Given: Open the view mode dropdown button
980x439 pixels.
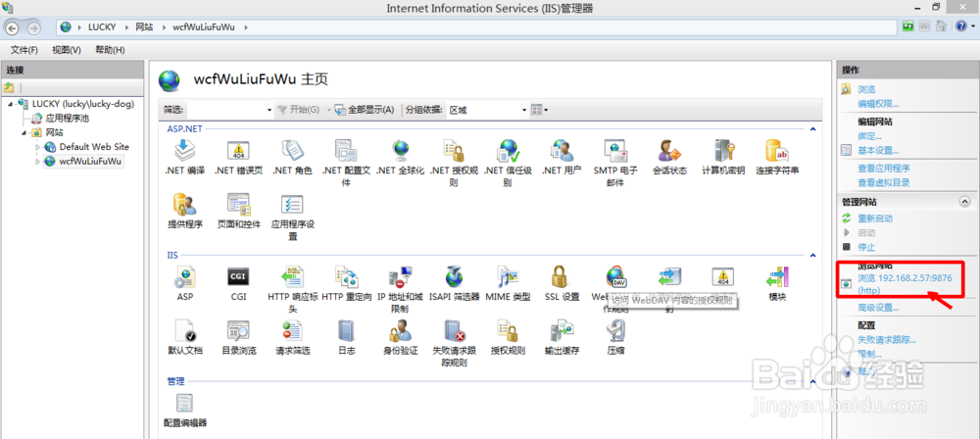Looking at the screenshot, I should (x=539, y=110).
